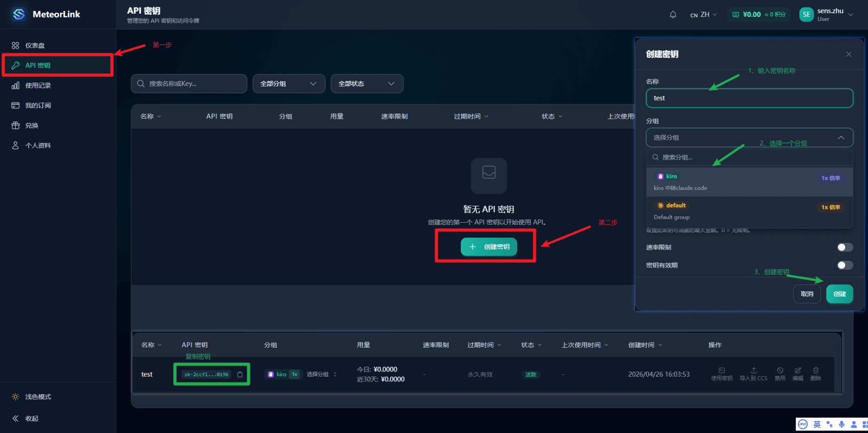The image size is (868, 433).
Task: Sort lower table by 上次使用时间 column
Action: pos(585,345)
